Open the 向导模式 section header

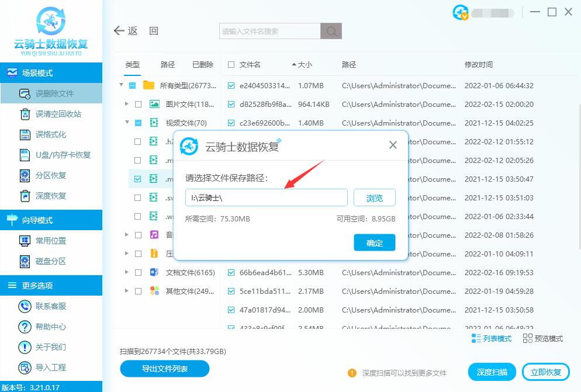tap(51, 220)
